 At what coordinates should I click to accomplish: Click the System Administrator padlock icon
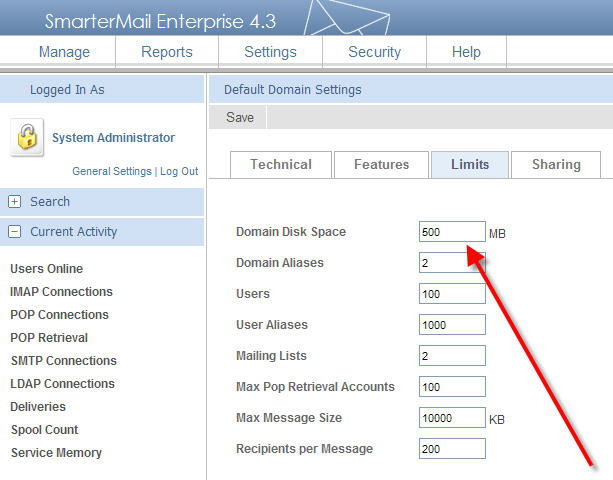pyautogui.click(x=27, y=137)
